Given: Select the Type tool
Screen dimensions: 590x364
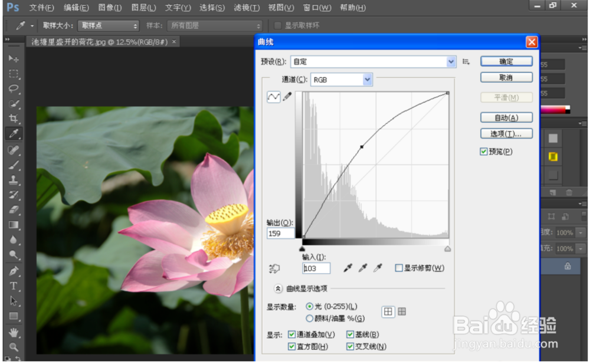Looking at the screenshot, I should coord(14,286).
